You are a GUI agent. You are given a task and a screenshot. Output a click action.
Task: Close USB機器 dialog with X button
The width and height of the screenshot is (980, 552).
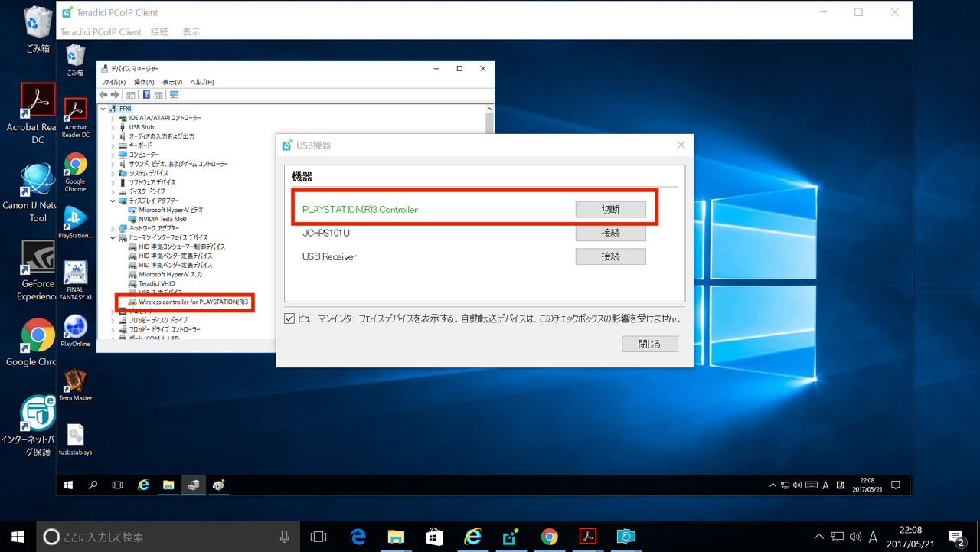point(681,145)
